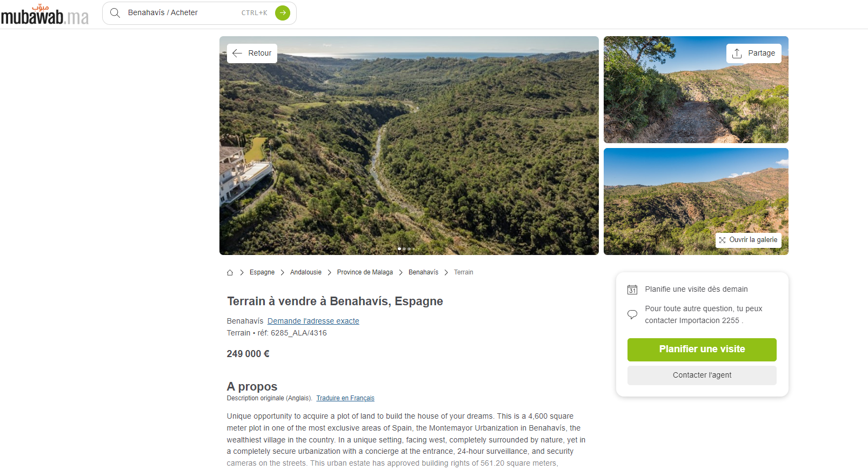Click the magnifying glass search icon

[115, 13]
